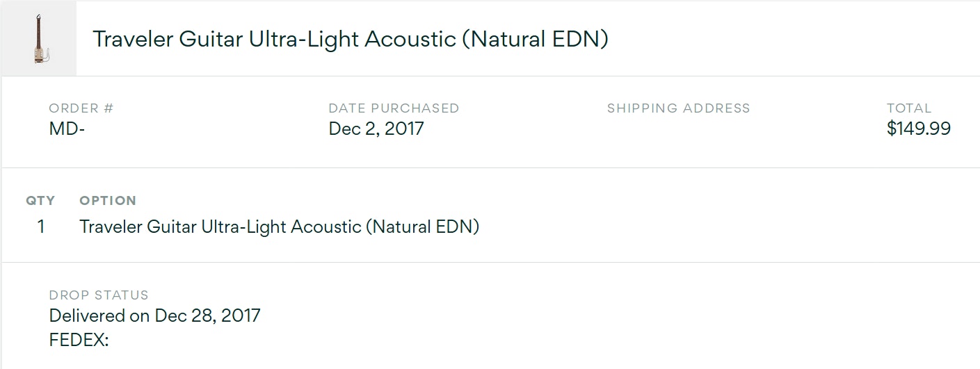Image resolution: width=980 pixels, height=369 pixels.
Task: Select the quantity value 1
Action: point(41,227)
